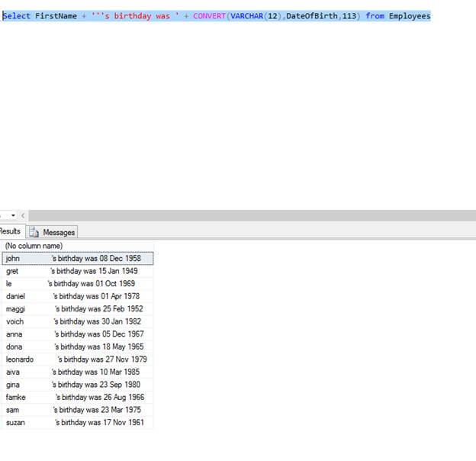Select the row for voich's birthday

[x=78, y=321]
